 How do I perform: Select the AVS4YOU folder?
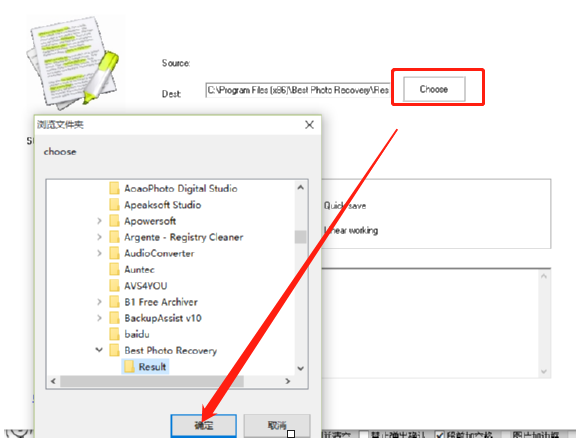[x=138, y=286]
